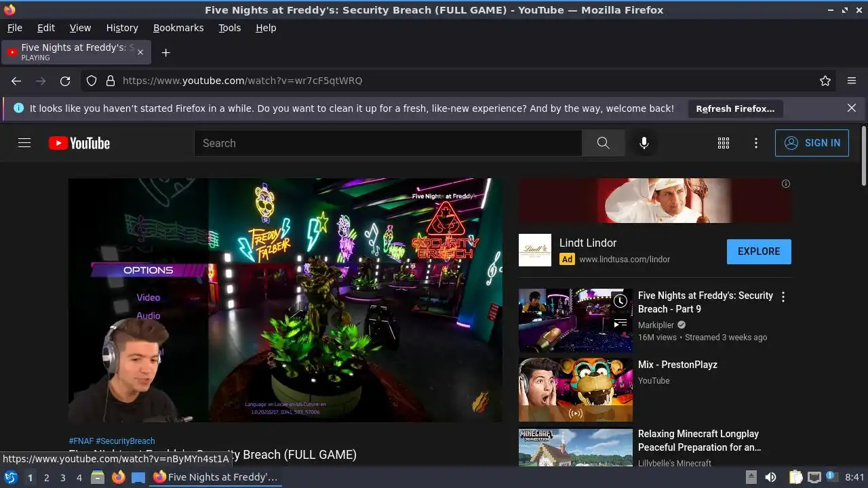Open the Edit menu
Image resolution: width=868 pixels, height=488 pixels.
click(x=46, y=28)
